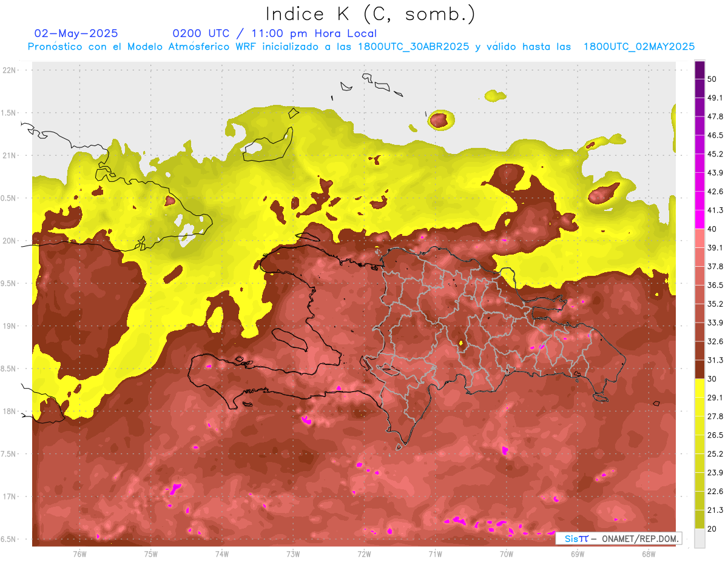
Task: Click legend value "33.9"
Action: click(x=715, y=323)
